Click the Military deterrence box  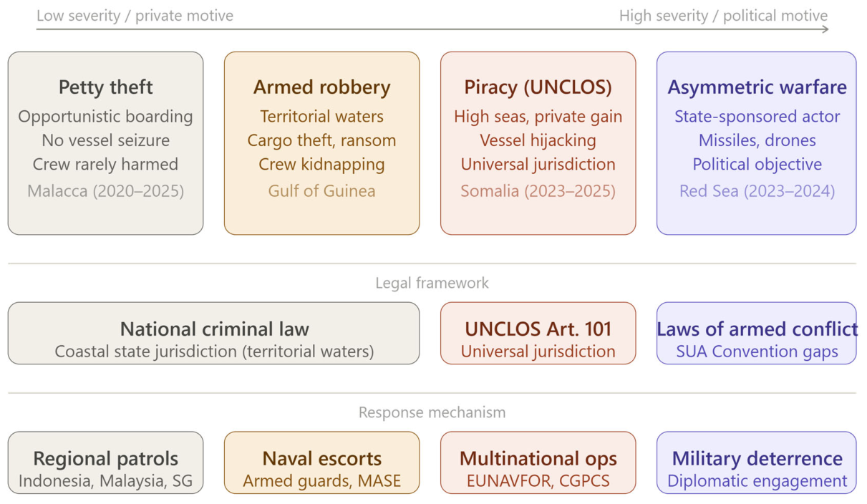[756, 462]
